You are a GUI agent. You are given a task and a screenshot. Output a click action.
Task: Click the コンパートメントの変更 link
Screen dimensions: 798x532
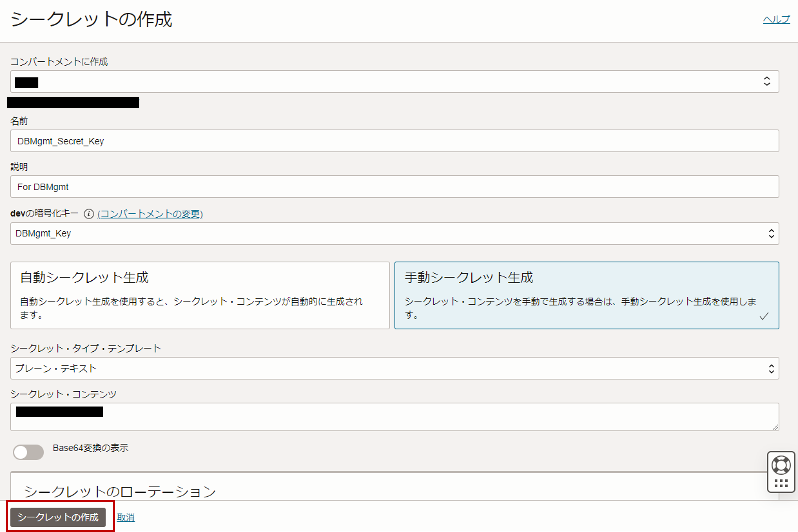[x=150, y=214]
